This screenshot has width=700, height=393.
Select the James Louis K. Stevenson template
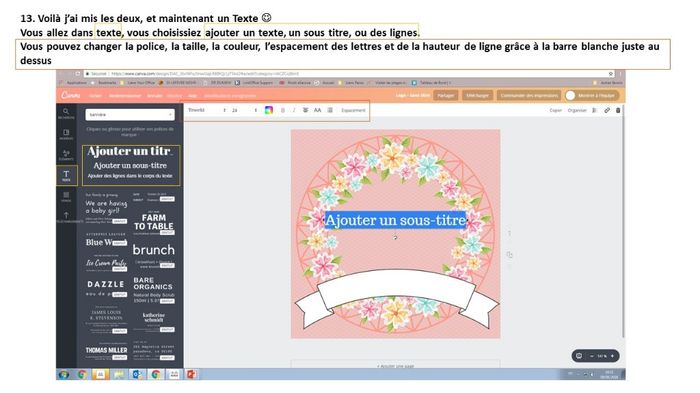[x=106, y=319]
